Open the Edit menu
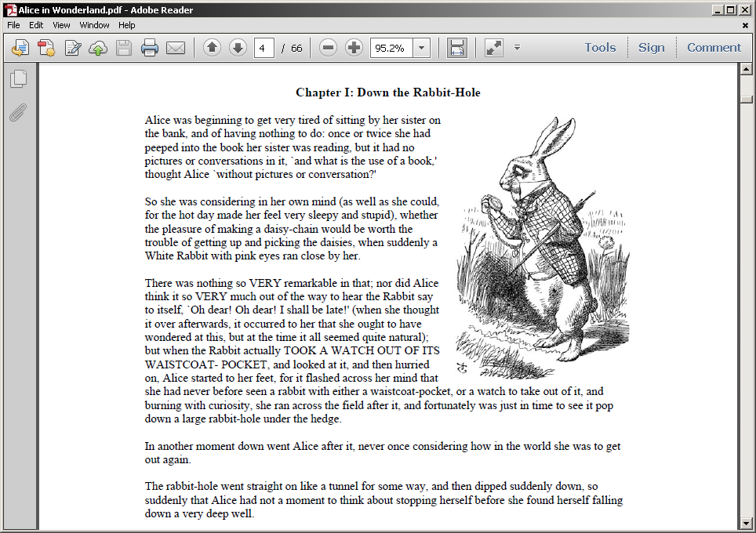Screen dimensions: 756x533 36,25
